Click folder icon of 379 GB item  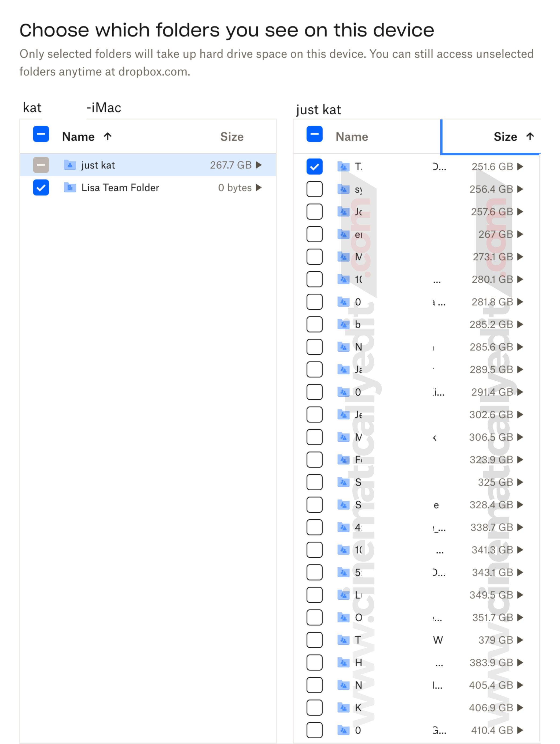point(343,640)
